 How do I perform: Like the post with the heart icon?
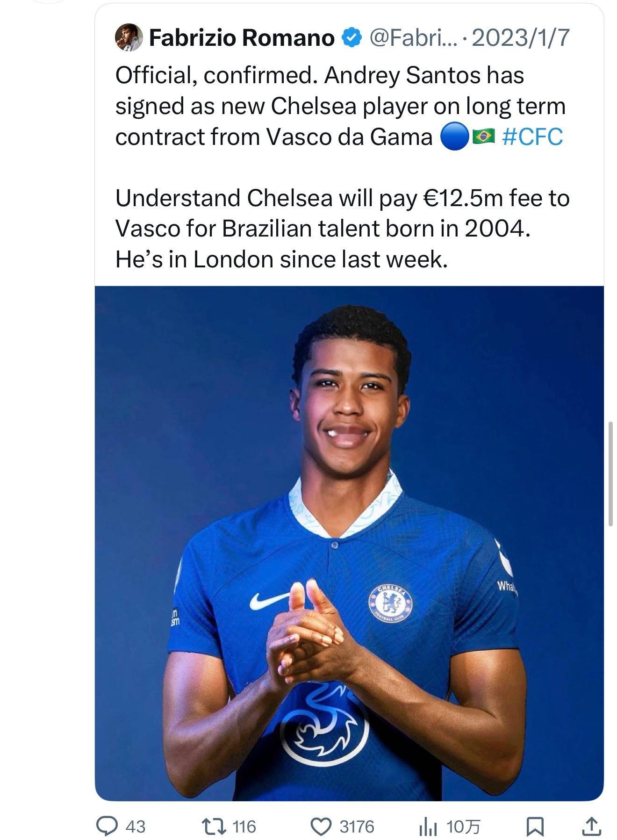pyautogui.click(x=321, y=826)
